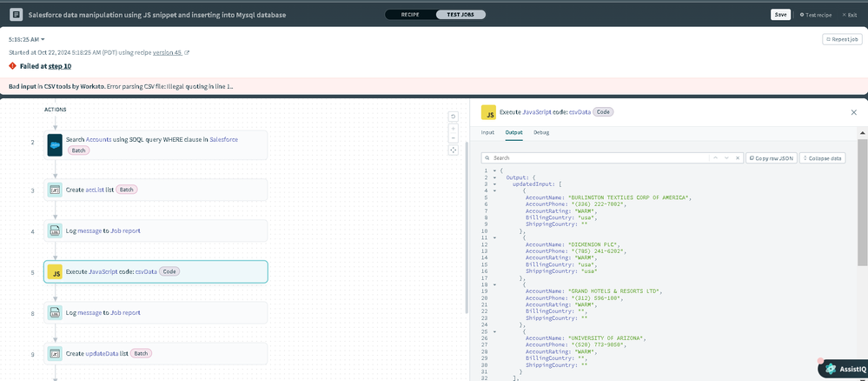Image resolution: width=868 pixels, height=381 pixels.
Task: Clear the output search field
Action: tap(737, 158)
